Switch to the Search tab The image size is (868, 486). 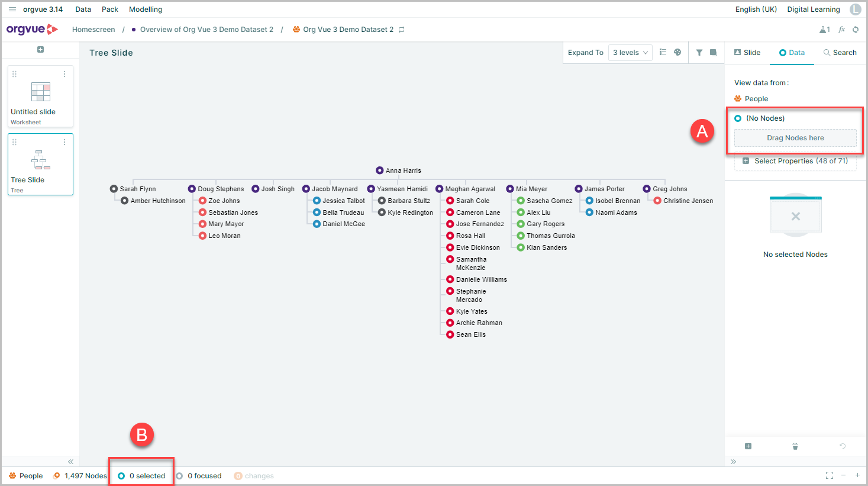[840, 53]
